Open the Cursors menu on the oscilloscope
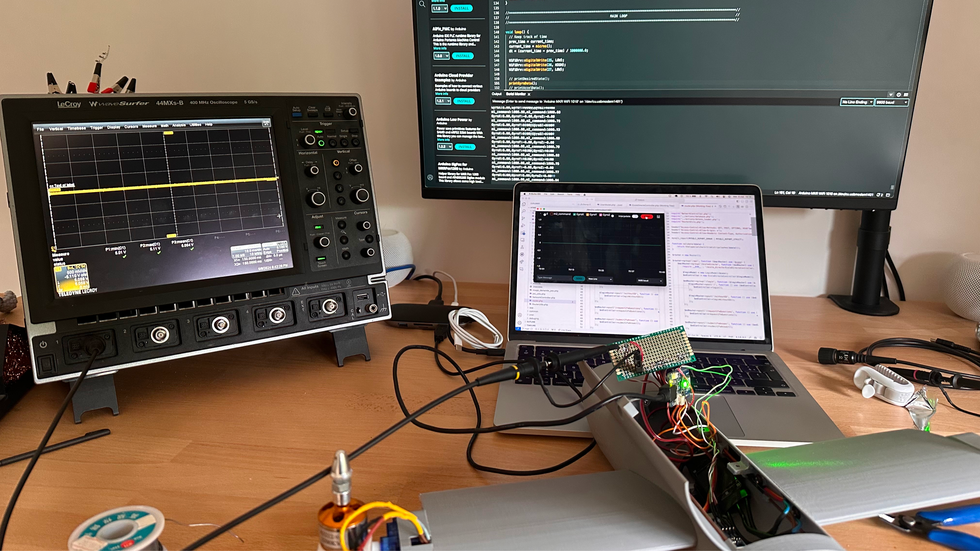The width and height of the screenshot is (980, 551). coord(131,127)
